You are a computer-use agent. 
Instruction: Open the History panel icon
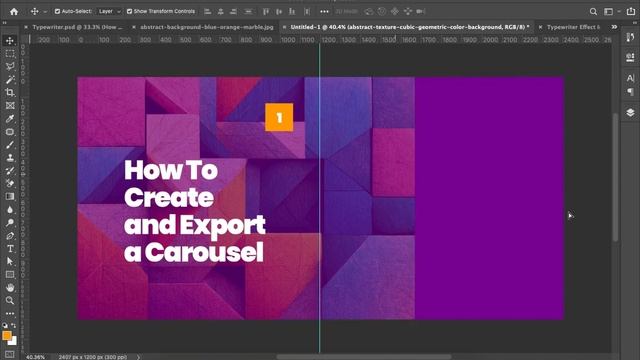pyautogui.click(x=630, y=38)
